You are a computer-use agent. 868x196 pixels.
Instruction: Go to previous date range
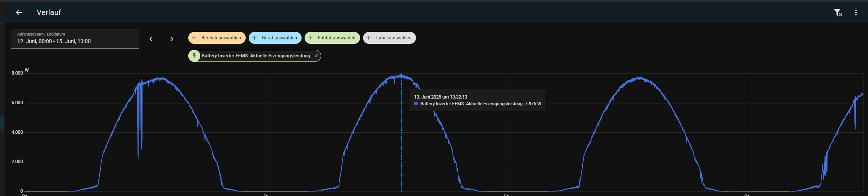tap(151, 39)
